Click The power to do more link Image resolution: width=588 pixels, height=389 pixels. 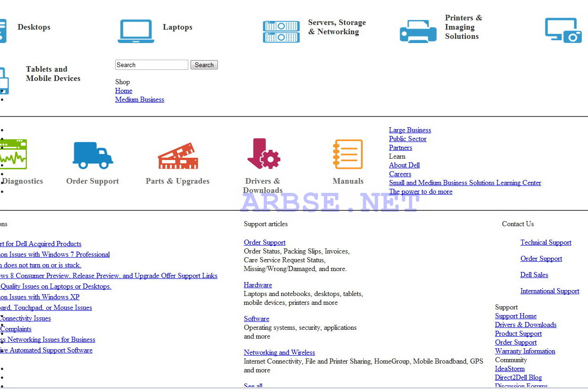coord(421,191)
